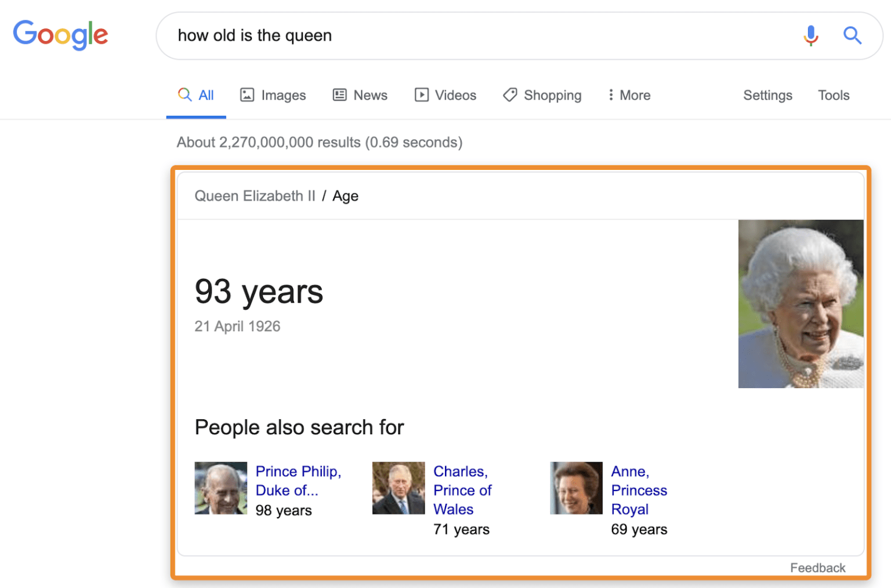Open the Tools filter options
The image size is (891, 588).
834,95
